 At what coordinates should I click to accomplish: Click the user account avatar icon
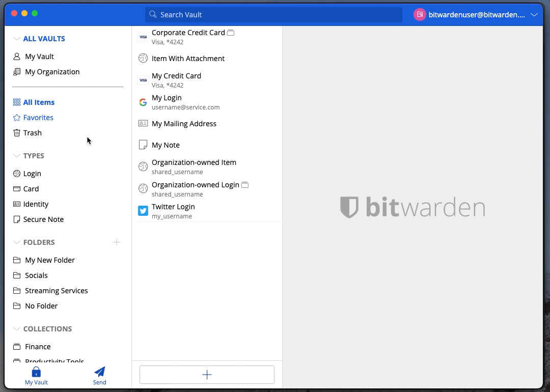[x=419, y=15]
